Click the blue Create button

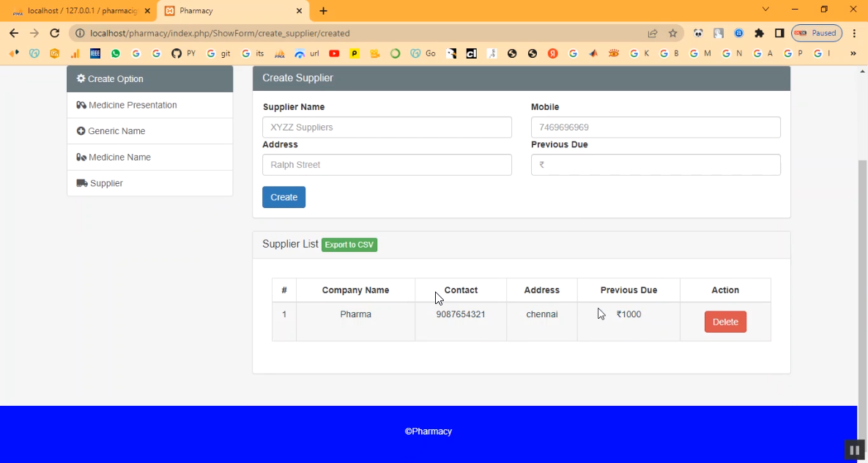click(283, 197)
